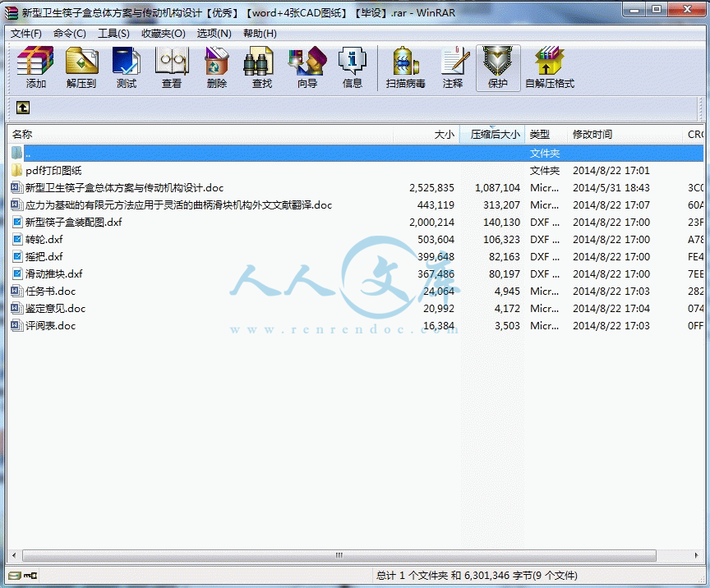
Task: Click the horizontal scrollbar left arrow
Action: point(14,555)
